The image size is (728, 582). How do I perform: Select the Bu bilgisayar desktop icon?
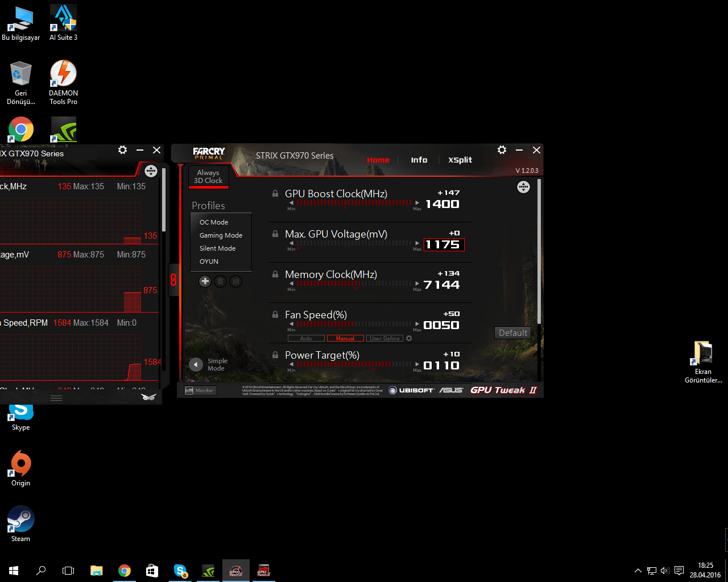coord(21,23)
